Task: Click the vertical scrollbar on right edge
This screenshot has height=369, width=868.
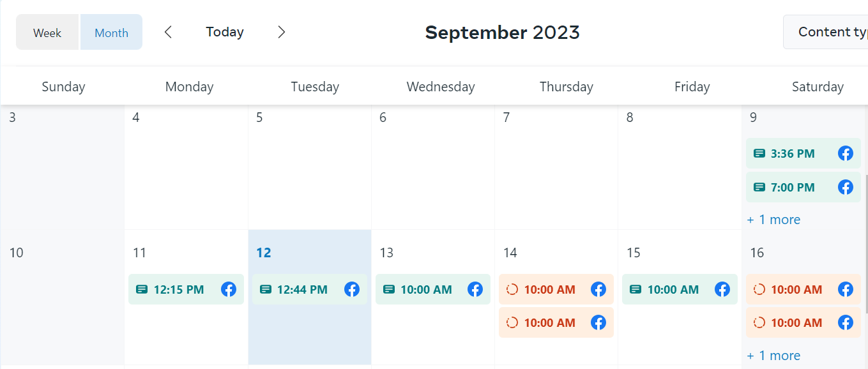Action: [x=865, y=243]
